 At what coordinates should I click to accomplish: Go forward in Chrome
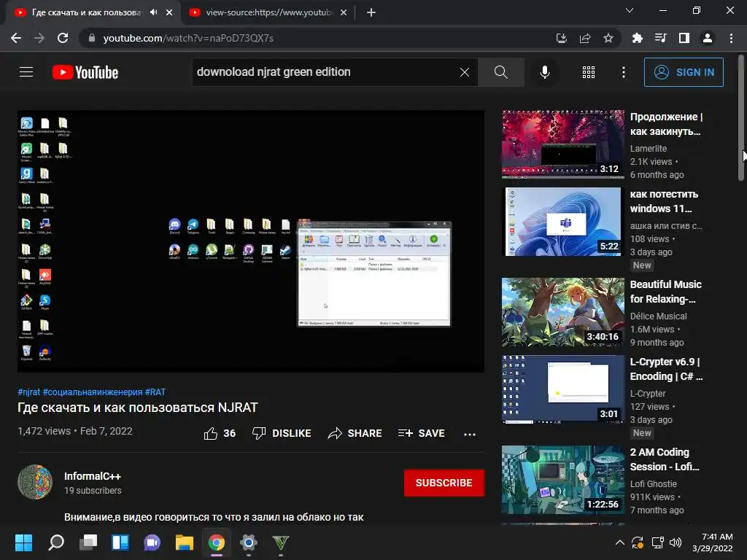(x=39, y=38)
